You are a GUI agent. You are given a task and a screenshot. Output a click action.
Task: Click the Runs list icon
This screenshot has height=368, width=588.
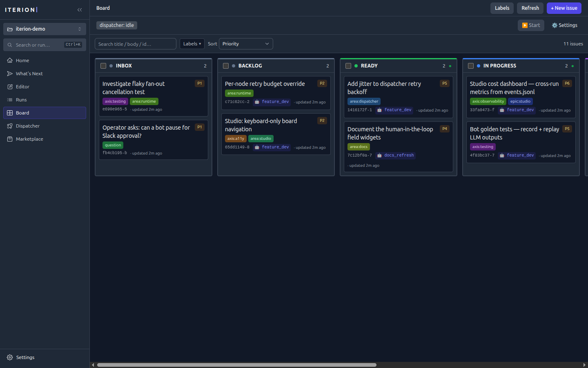pyautogui.click(x=10, y=100)
